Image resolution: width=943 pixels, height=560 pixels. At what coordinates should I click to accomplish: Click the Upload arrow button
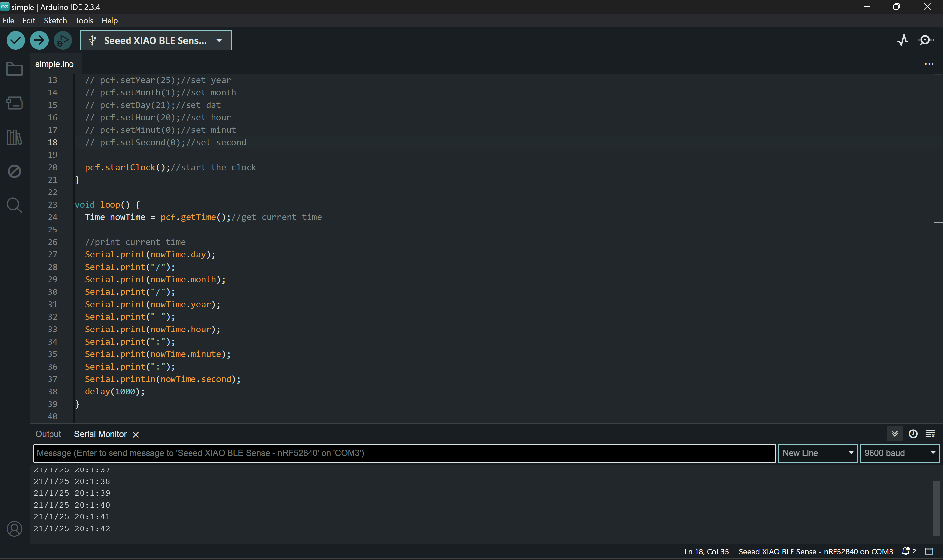(39, 40)
